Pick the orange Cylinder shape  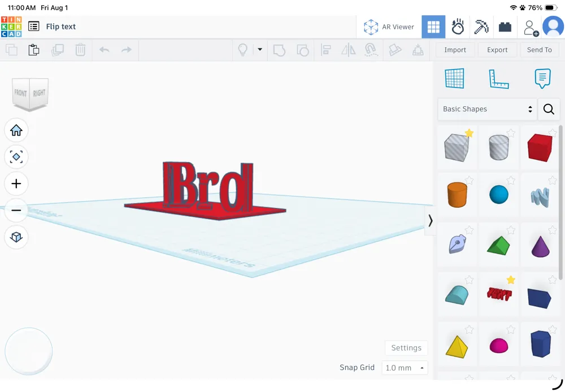tap(457, 194)
